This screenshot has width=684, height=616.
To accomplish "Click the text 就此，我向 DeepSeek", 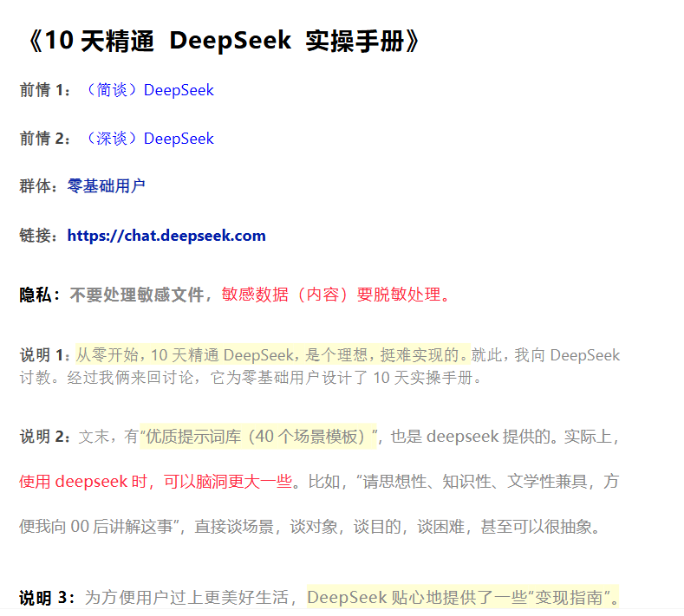I will coord(545,355).
